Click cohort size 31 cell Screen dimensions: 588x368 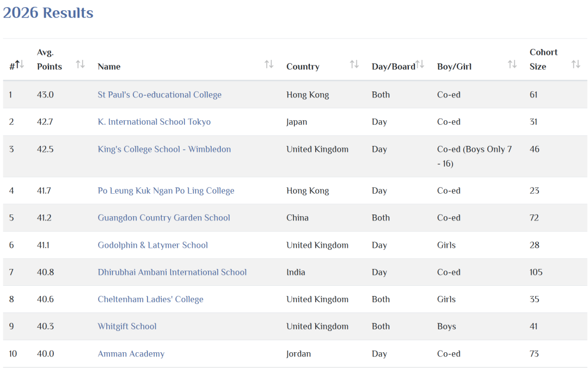(533, 122)
